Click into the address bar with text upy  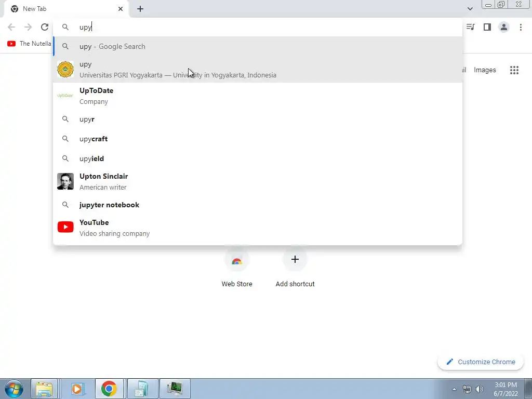258,27
